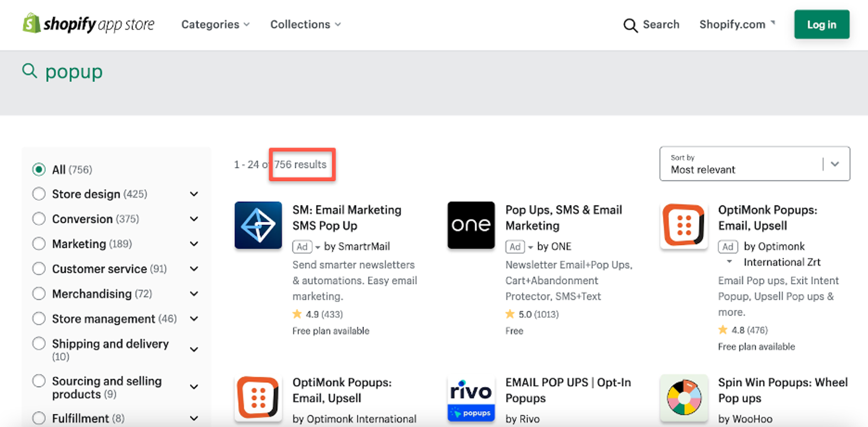The height and width of the screenshot is (427, 868).
Task: Open the Sort by Most relevant dropdown
Action: [755, 165]
